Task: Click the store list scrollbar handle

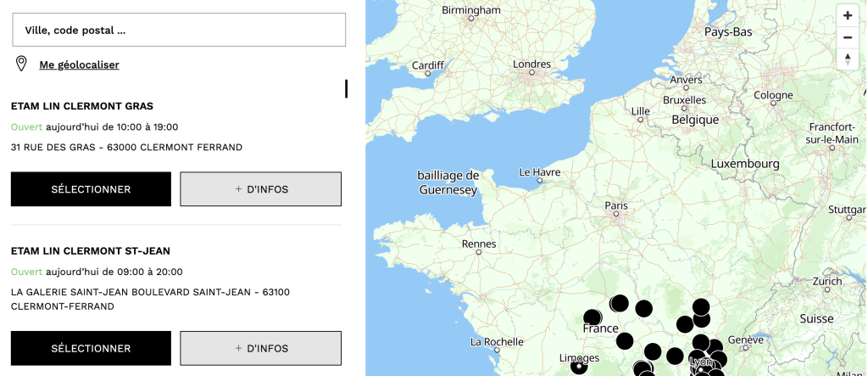Action: pyautogui.click(x=346, y=88)
